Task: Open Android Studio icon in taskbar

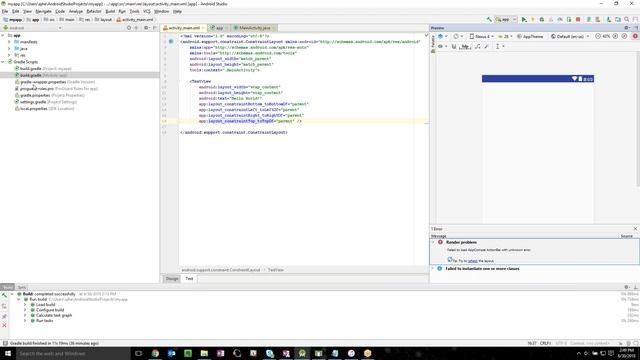Action: point(302,353)
